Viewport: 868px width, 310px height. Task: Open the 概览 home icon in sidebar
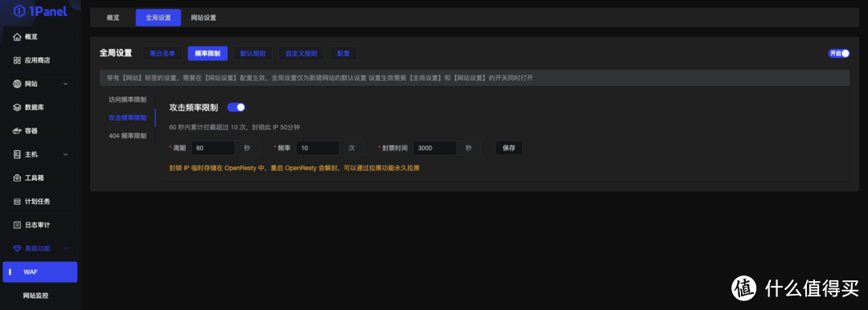coord(17,37)
